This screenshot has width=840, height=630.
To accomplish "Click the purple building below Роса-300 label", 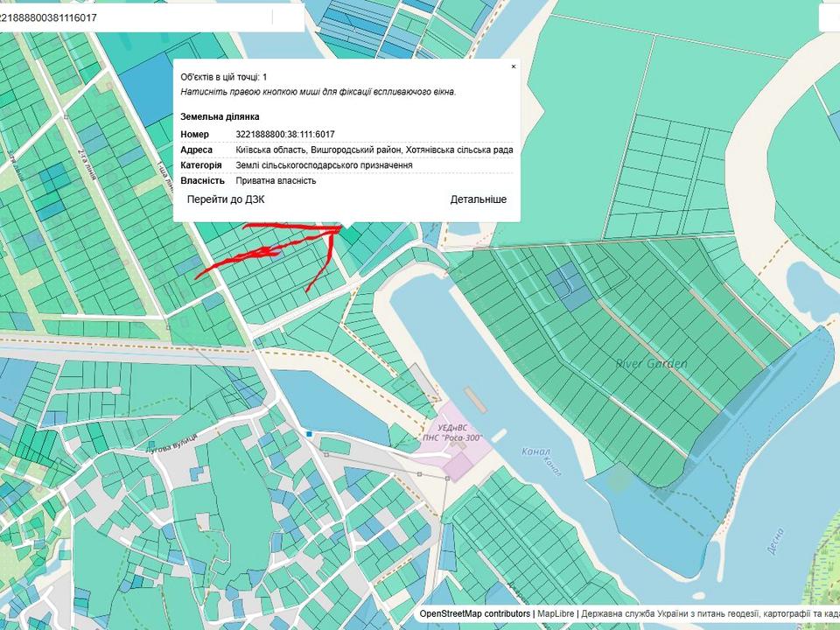I will tap(456, 465).
